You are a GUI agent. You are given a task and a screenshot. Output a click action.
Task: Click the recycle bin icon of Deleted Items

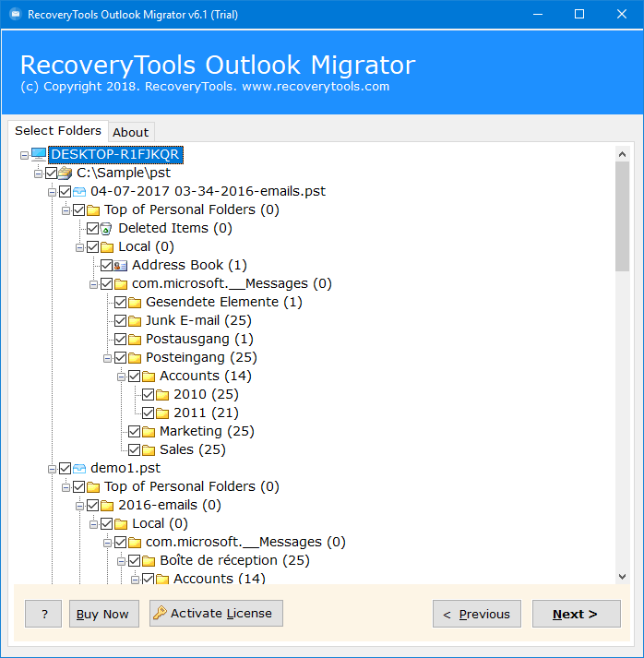coord(106,228)
